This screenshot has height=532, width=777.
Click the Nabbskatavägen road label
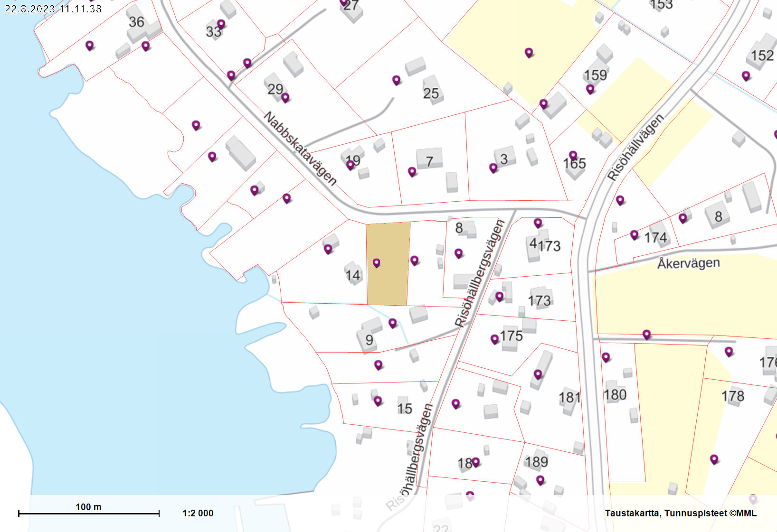click(300, 149)
